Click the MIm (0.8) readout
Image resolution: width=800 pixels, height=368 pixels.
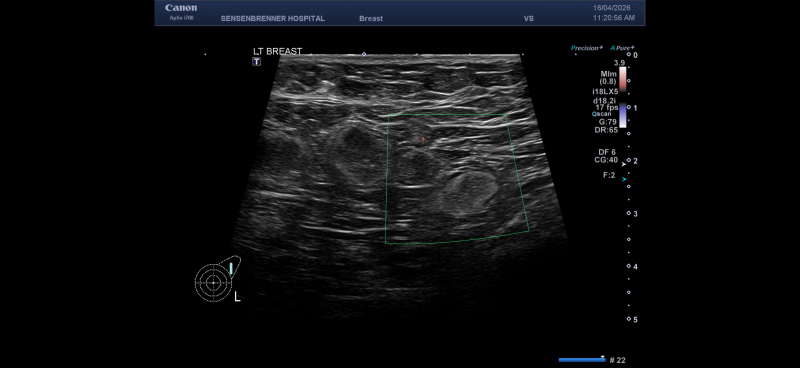(x=609, y=78)
